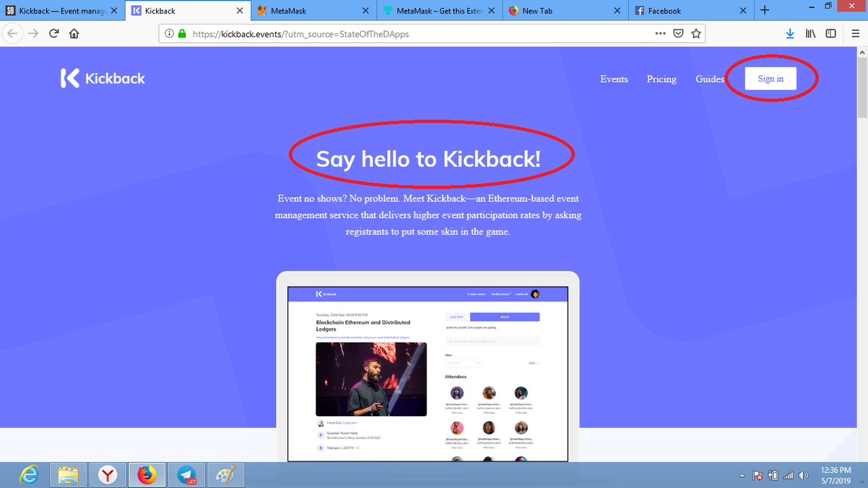Switch to the MetaMask tab
The height and width of the screenshot is (488, 868).
(314, 10)
